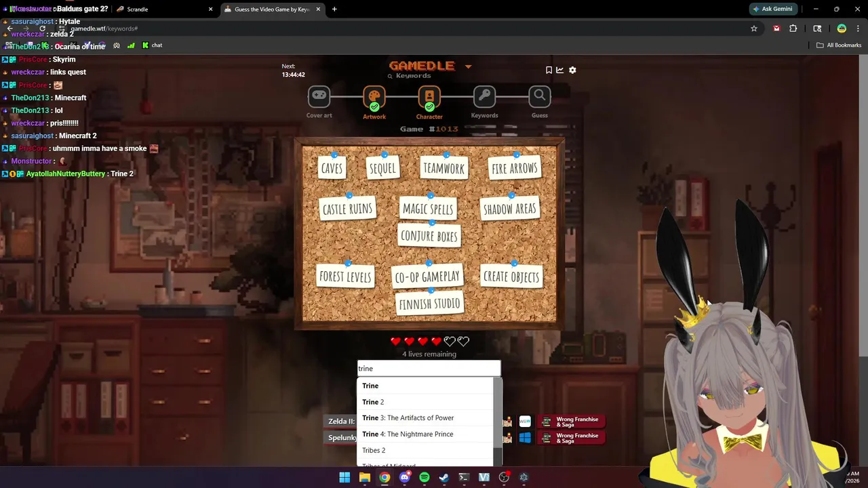Image resolution: width=868 pixels, height=488 pixels.
Task: Open Gamedle bookmark icon
Action: 549,70
